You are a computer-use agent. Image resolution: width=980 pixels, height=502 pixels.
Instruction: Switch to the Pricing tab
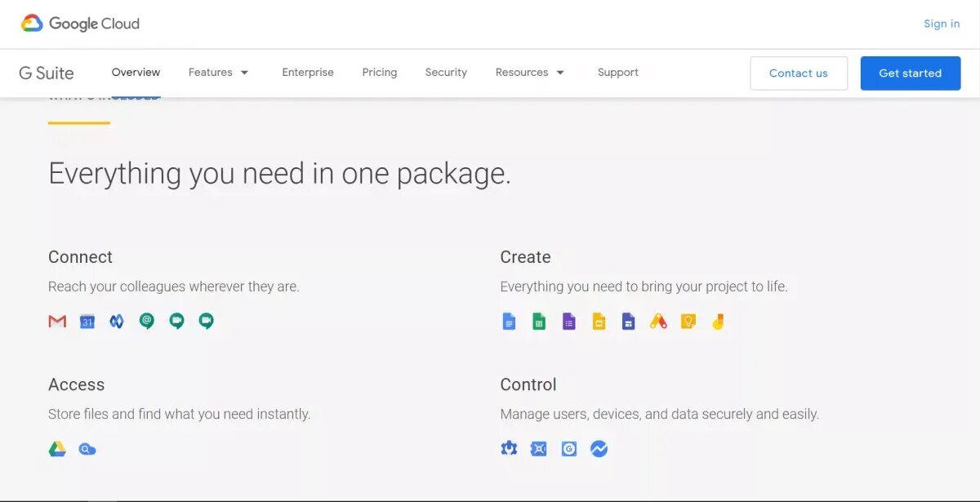(379, 73)
